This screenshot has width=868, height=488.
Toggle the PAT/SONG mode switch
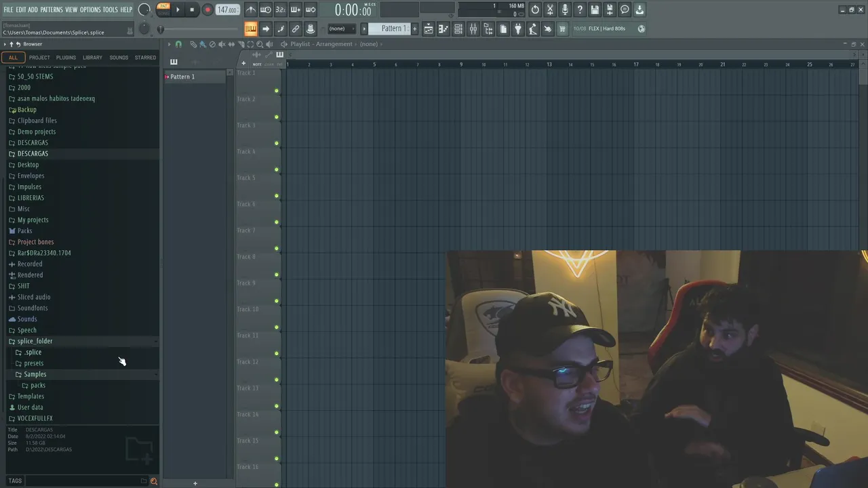163,9
